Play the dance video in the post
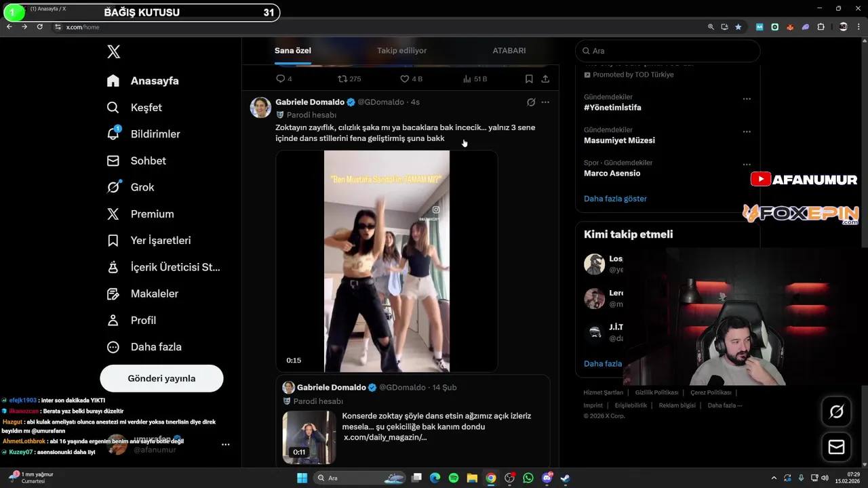The image size is (868, 488). point(387,262)
